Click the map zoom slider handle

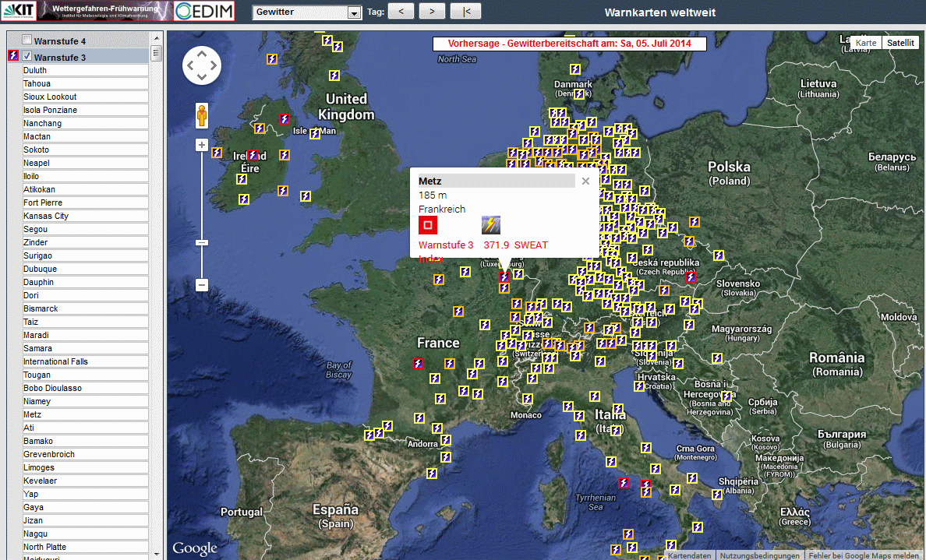[202, 242]
